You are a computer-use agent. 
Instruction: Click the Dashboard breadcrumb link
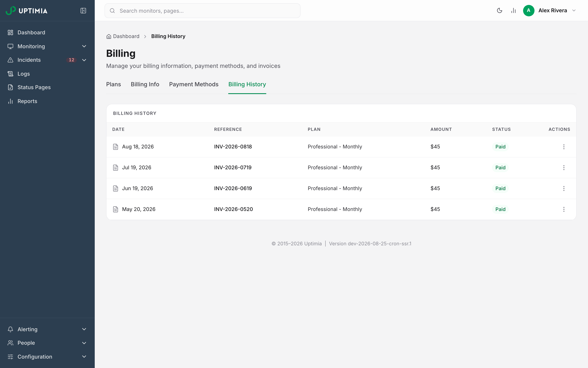pyautogui.click(x=123, y=36)
